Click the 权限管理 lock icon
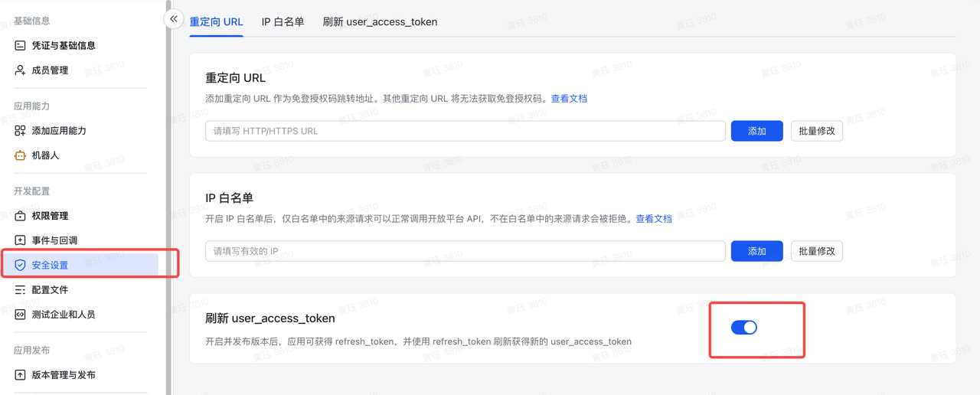The height and width of the screenshot is (395, 980). [21, 216]
